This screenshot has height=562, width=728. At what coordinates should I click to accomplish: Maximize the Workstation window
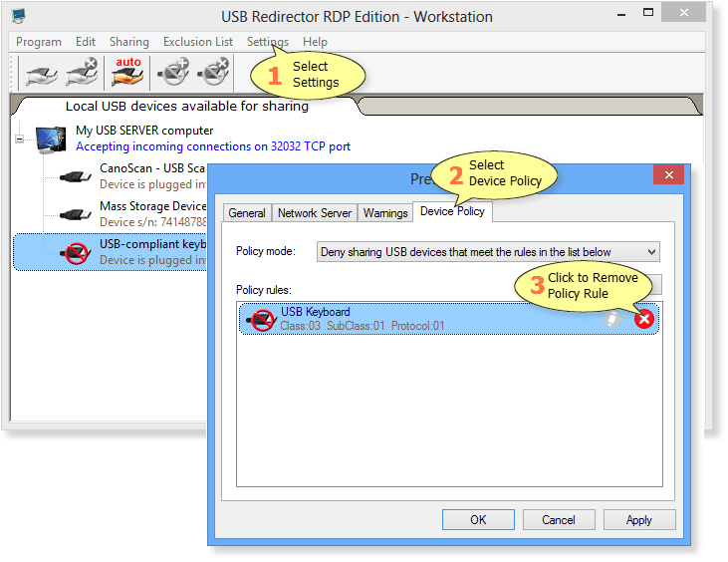(x=648, y=13)
